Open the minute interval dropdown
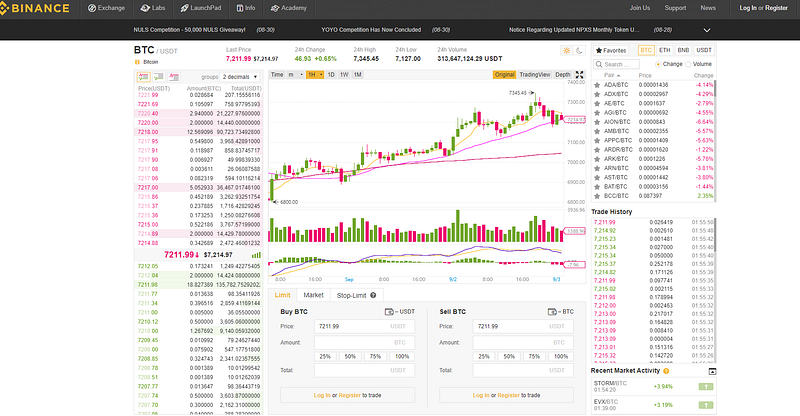The image size is (800, 416). pyautogui.click(x=295, y=75)
